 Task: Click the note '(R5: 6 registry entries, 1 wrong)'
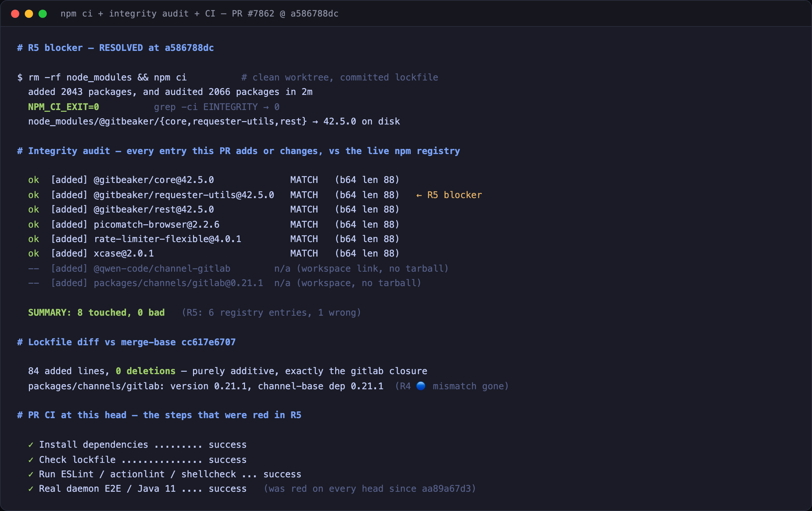coord(271,313)
